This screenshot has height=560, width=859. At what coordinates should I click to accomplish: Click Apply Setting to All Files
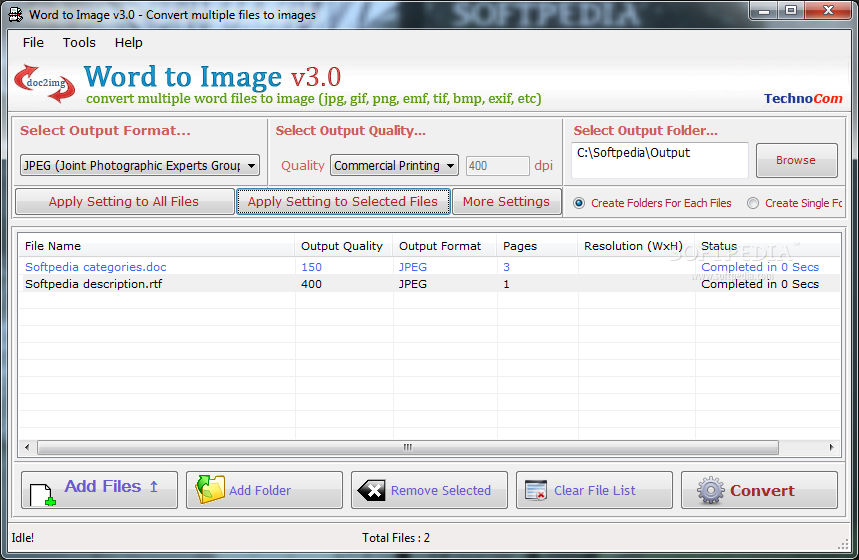pyautogui.click(x=124, y=202)
